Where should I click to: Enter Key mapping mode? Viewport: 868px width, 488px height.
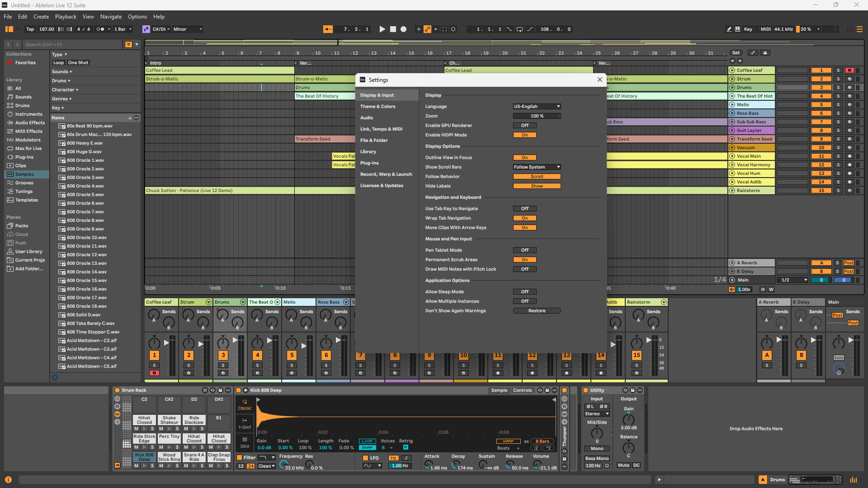pos(748,29)
